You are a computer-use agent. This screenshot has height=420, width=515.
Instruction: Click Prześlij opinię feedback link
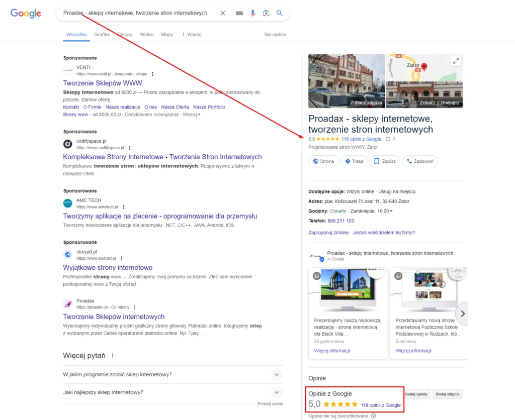click(270, 404)
